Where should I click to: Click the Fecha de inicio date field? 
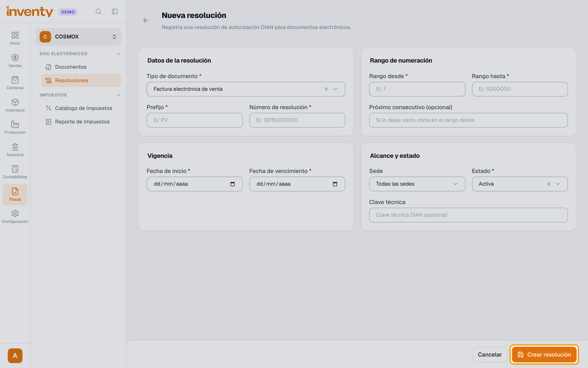coord(195,184)
